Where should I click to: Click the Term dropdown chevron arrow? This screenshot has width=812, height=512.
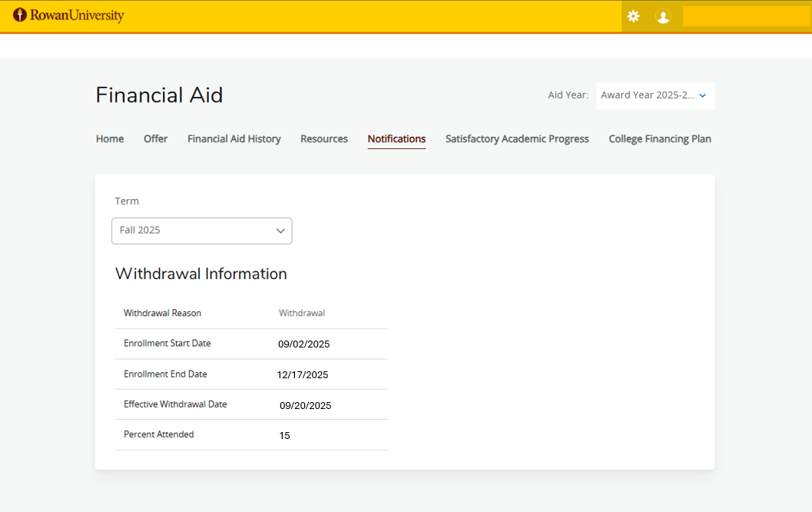click(x=280, y=231)
